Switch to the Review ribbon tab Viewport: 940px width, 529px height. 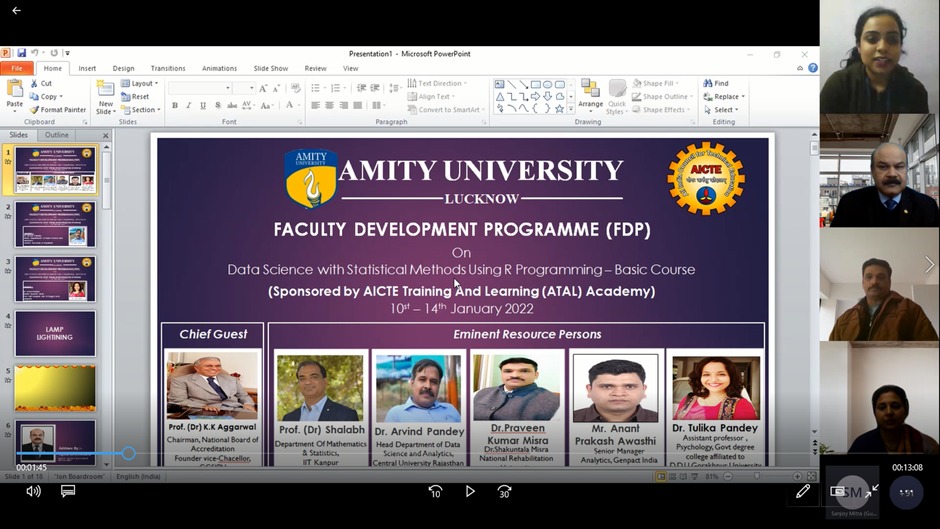coord(315,68)
